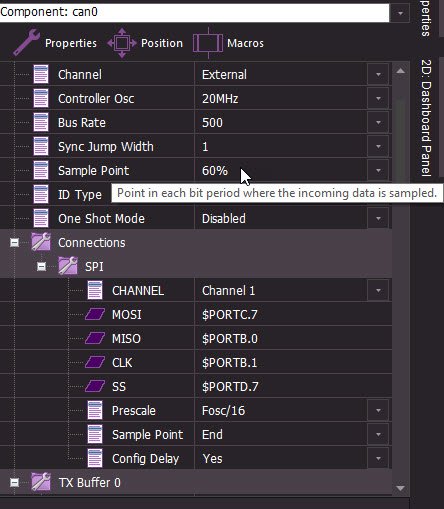
Task: Click the Connections folder icon
Action: 41,242
